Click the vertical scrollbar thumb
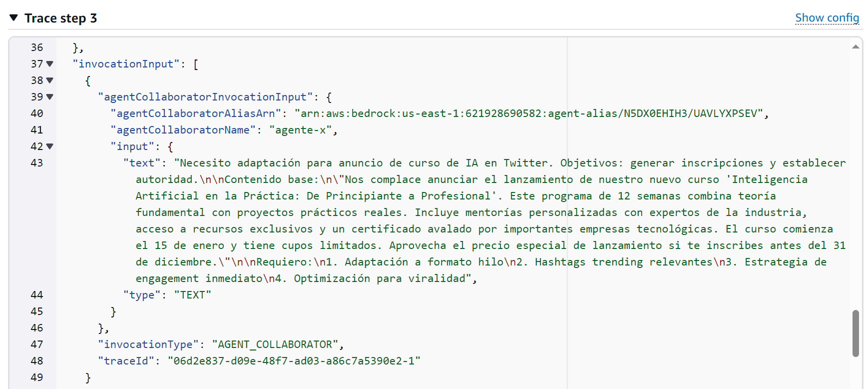Screen dimensions: 868x389 tap(856, 333)
